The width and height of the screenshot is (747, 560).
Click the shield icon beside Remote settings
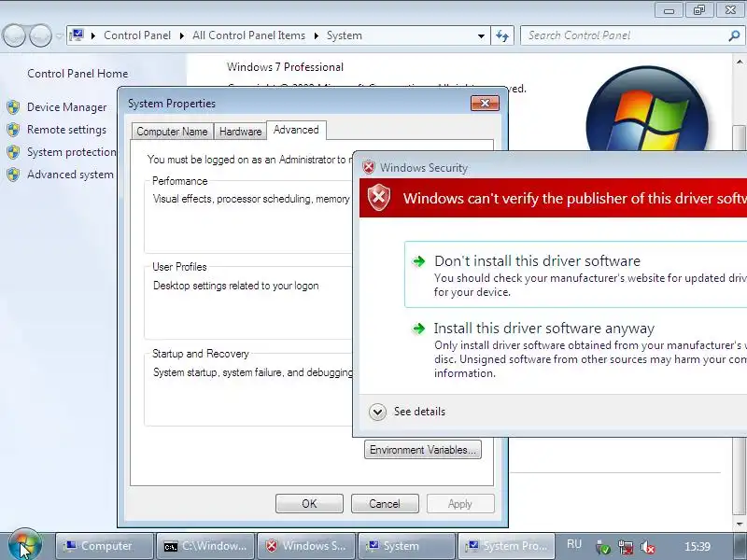point(13,130)
